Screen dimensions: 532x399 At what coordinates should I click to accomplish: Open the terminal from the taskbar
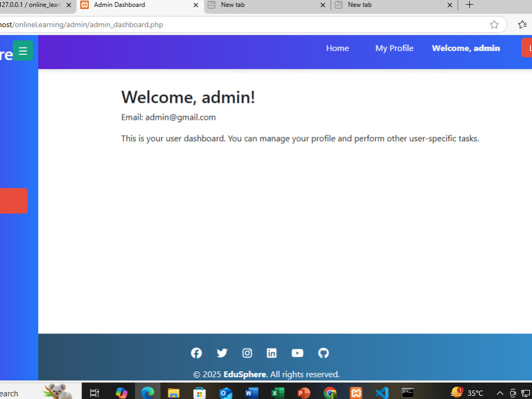click(408, 393)
